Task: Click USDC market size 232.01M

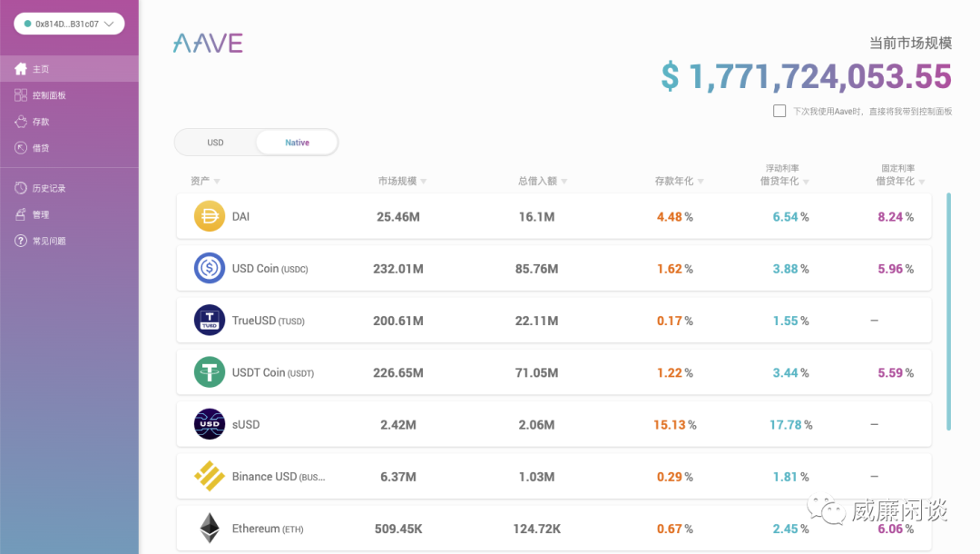Action: (398, 269)
